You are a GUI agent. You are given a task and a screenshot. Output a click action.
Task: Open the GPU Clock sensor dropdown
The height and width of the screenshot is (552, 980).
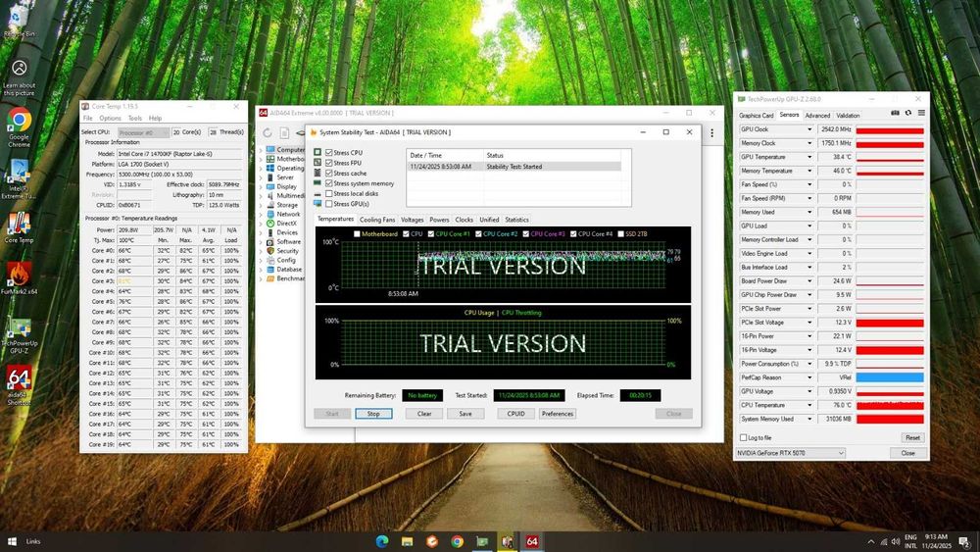pyautogui.click(x=809, y=129)
